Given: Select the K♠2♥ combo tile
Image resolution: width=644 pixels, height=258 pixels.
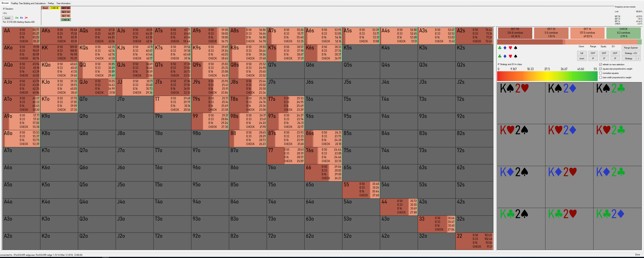Looking at the screenshot, I should pos(521,103).
